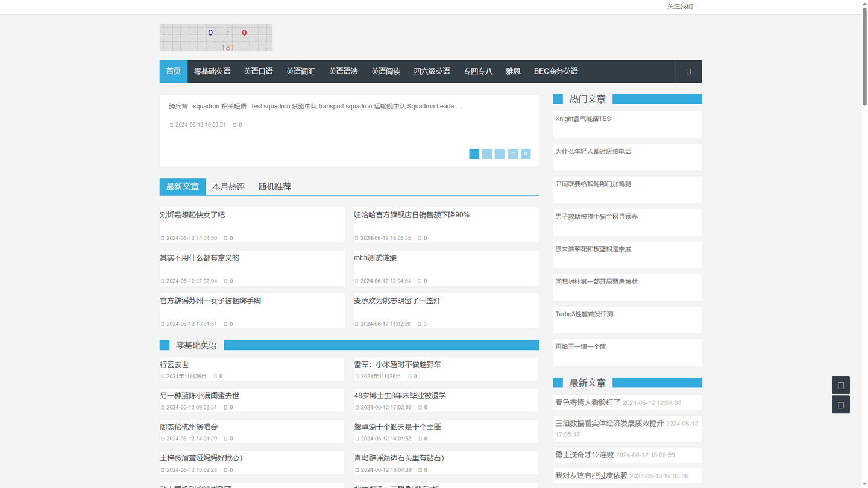Click the lower floating dark square button
This screenshot has height=488, width=868.
(x=841, y=405)
